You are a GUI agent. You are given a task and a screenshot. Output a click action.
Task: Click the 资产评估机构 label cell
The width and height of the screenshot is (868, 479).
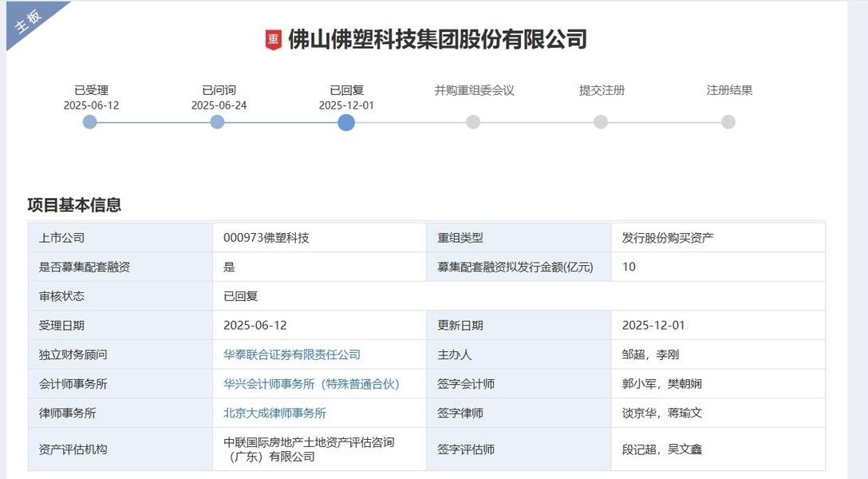(x=120, y=449)
